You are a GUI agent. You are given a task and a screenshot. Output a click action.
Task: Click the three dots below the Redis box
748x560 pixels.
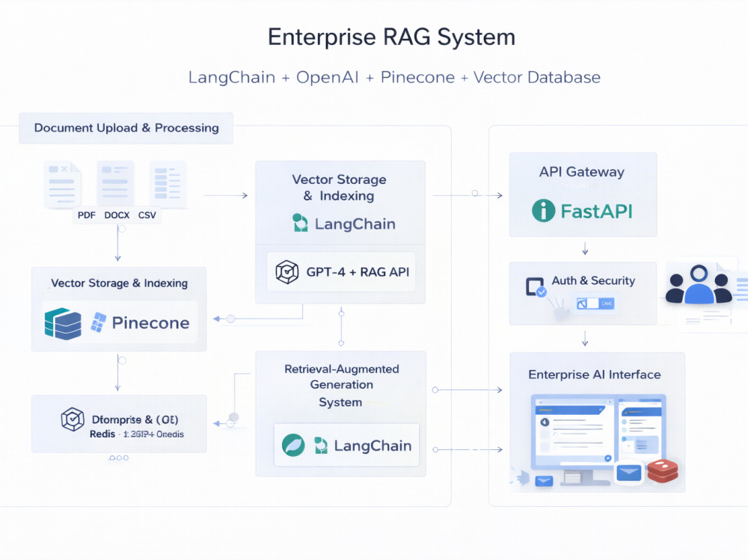[x=119, y=458]
